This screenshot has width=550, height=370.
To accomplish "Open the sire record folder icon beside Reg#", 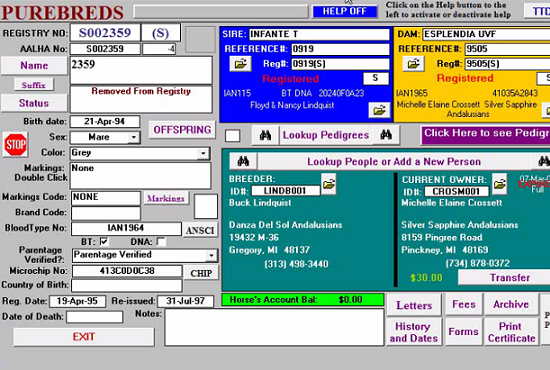I will (x=240, y=64).
